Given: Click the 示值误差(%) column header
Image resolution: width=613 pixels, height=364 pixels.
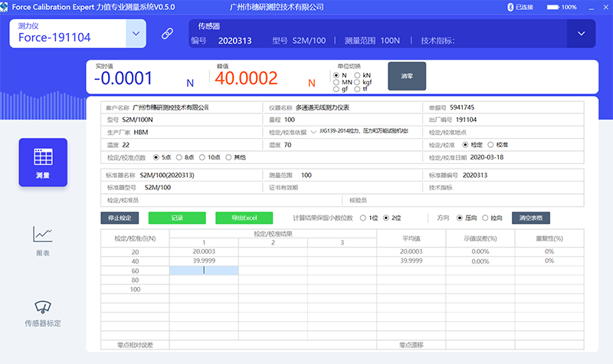Looking at the screenshot, I should [480, 238].
